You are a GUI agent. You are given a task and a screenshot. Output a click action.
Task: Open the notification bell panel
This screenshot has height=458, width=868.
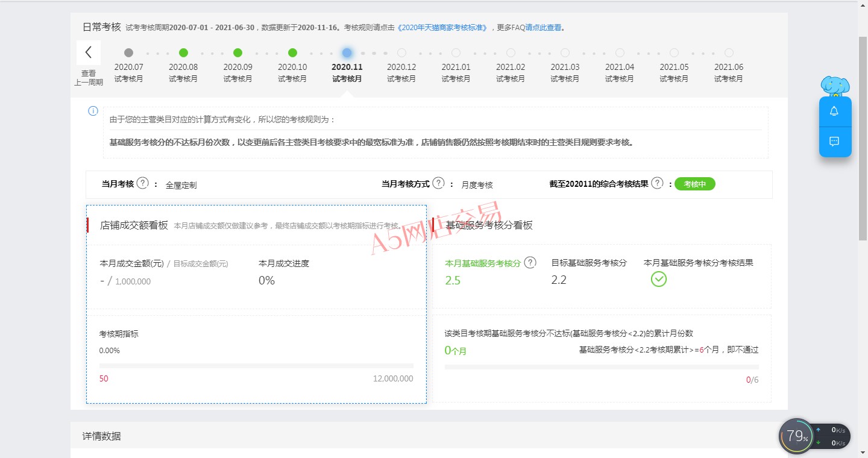click(834, 111)
